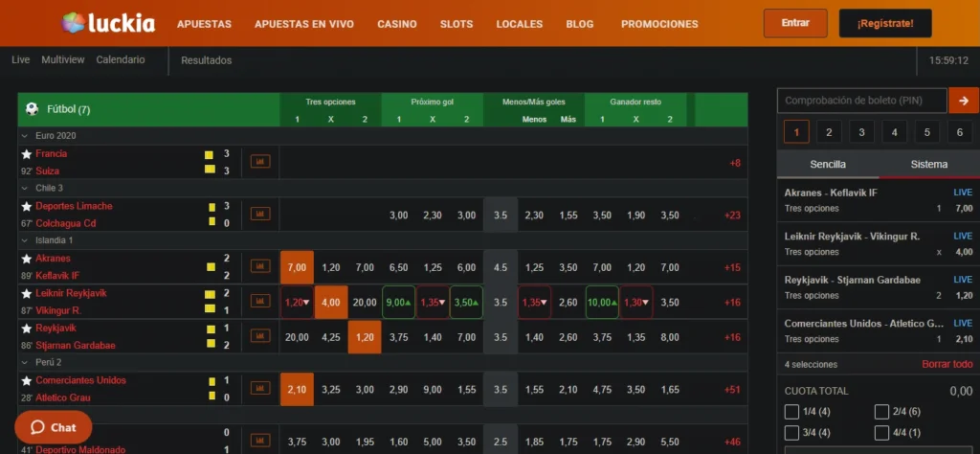
Task: Tick the 3/4 (4) checkbox
Action: (791, 434)
